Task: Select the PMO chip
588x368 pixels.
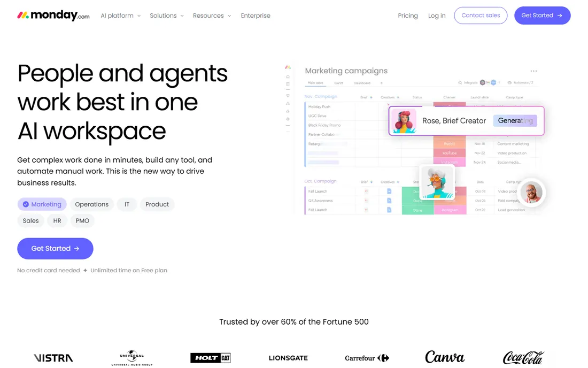Action: 82,220
